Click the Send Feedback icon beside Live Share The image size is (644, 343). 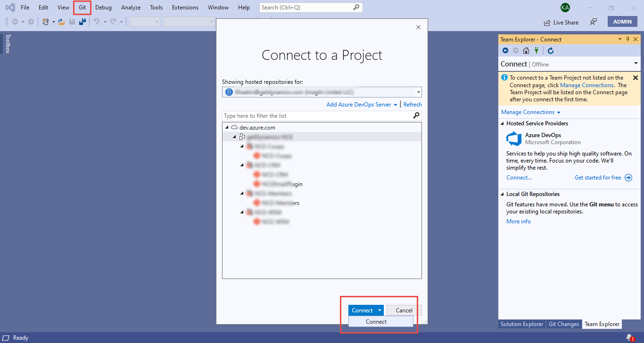coord(594,22)
